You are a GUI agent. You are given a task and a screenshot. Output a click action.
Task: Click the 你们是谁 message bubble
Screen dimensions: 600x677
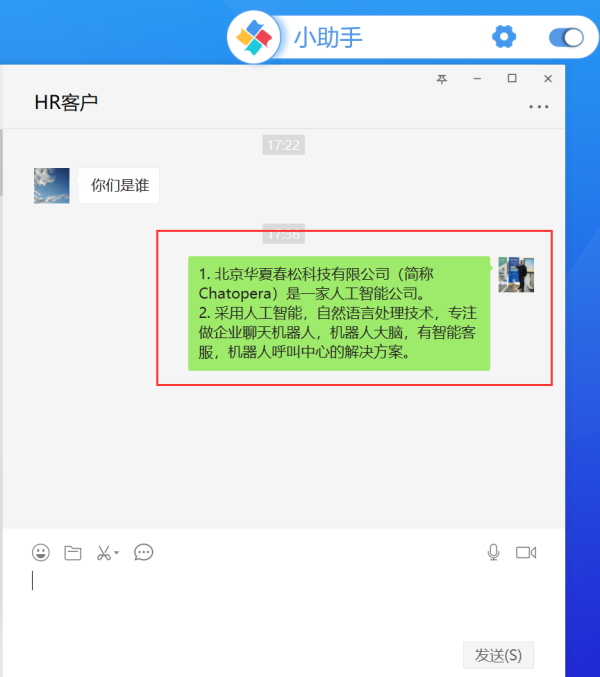pos(119,186)
